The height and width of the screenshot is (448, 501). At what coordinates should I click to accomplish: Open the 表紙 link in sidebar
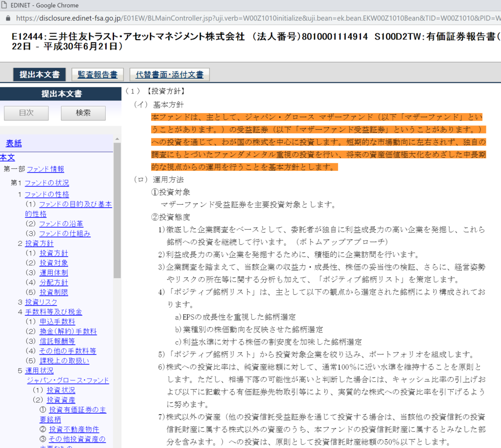click(x=14, y=143)
